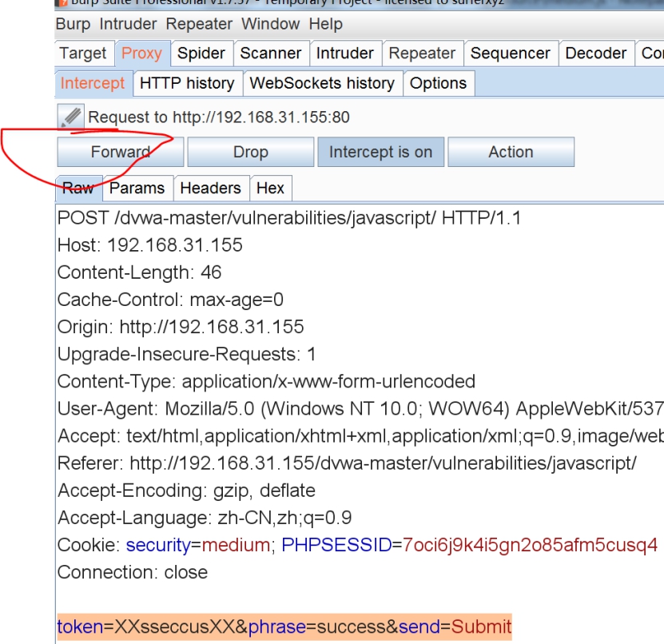Toggle the Intercept is on button
The height and width of the screenshot is (644, 664).
pos(380,152)
